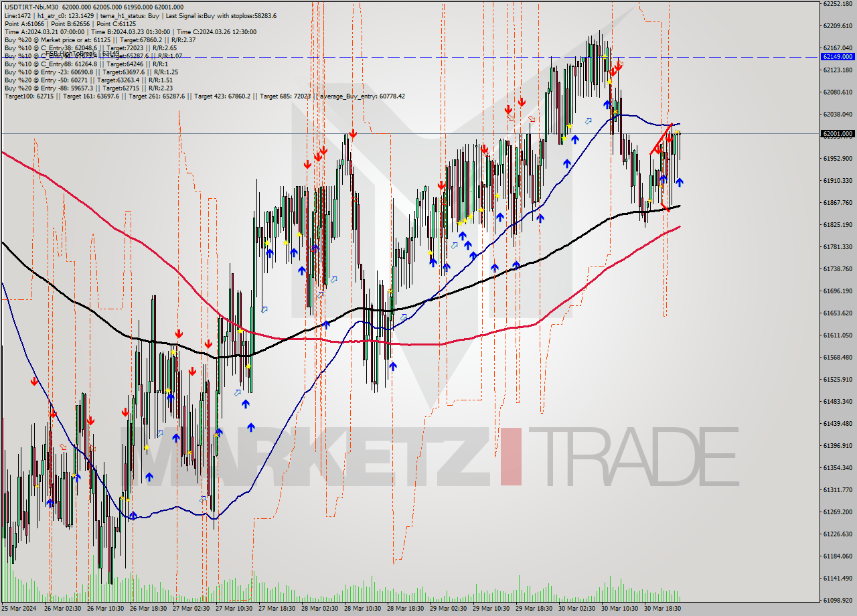The height and width of the screenshot is (616, 857).
Task: Click the '30 Mar 10:30' time label
Action: click(620, 609)
